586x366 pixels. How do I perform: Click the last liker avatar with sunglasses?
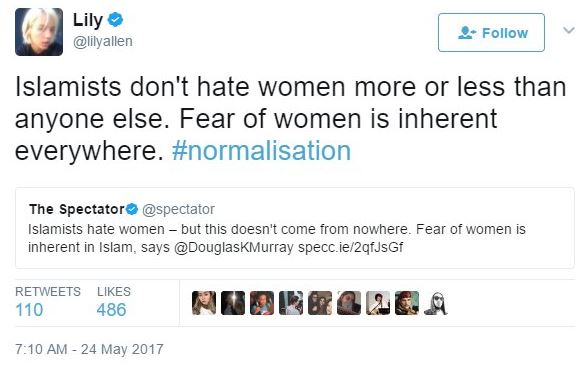pos(436,303)
